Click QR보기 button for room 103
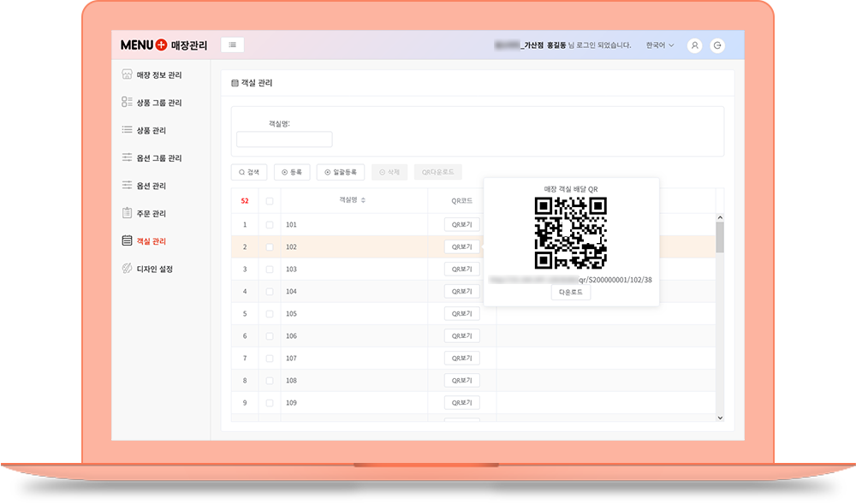 point(462,270)
